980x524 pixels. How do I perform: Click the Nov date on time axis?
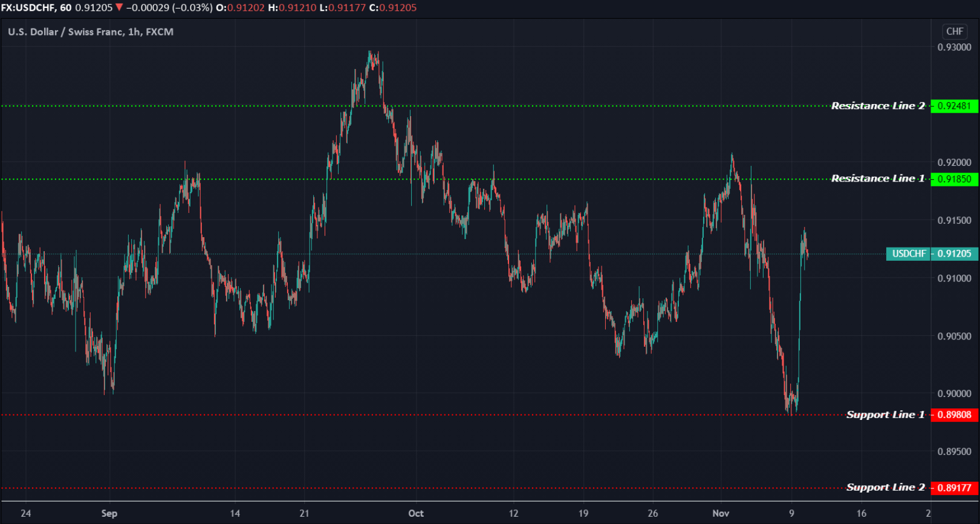click(x=721, y=513)
